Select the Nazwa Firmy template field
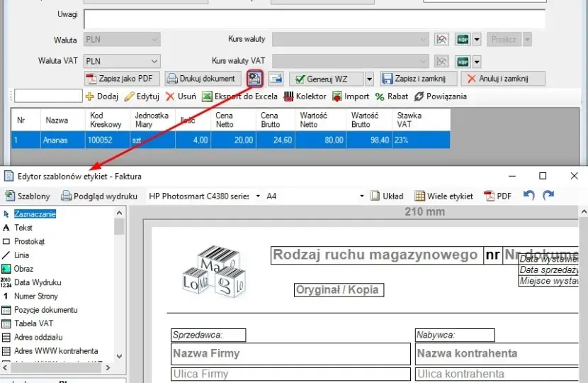588x383 pixels. click(x=290, y=353)
